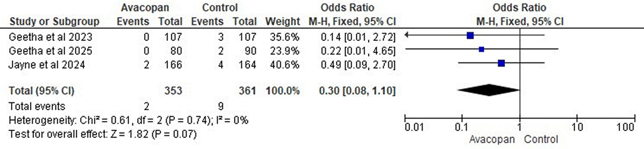
Task: Click the Avacopan label below the axis
Action: click(492, 140)
